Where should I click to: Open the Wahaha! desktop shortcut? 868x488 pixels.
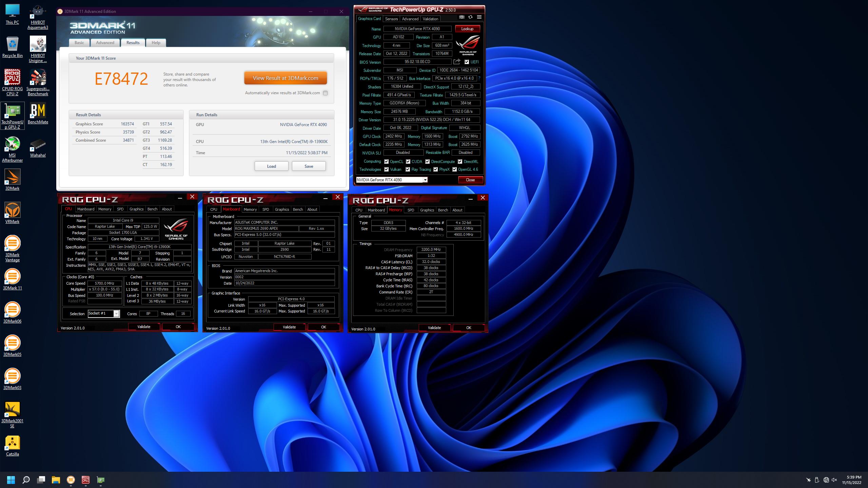click(x=38, y=147)
